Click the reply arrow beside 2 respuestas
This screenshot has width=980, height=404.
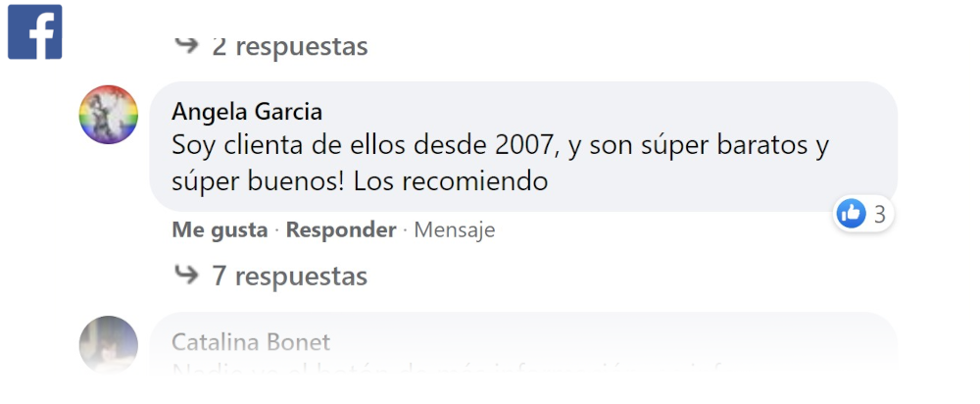coord(186,45)
